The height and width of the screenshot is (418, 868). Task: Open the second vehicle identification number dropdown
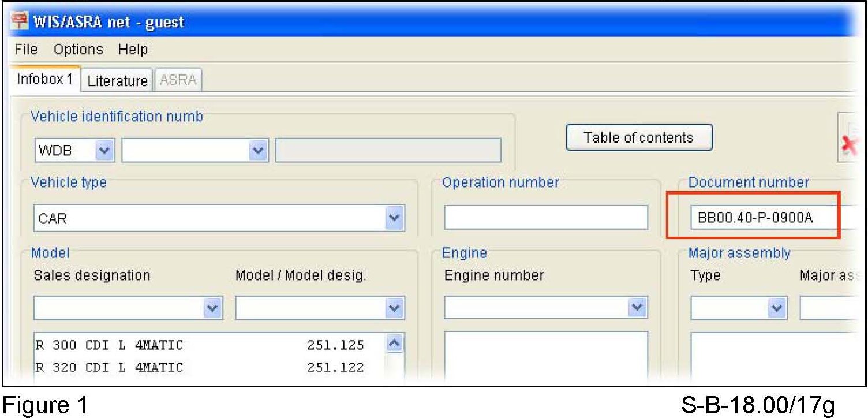tap(256, 151)
